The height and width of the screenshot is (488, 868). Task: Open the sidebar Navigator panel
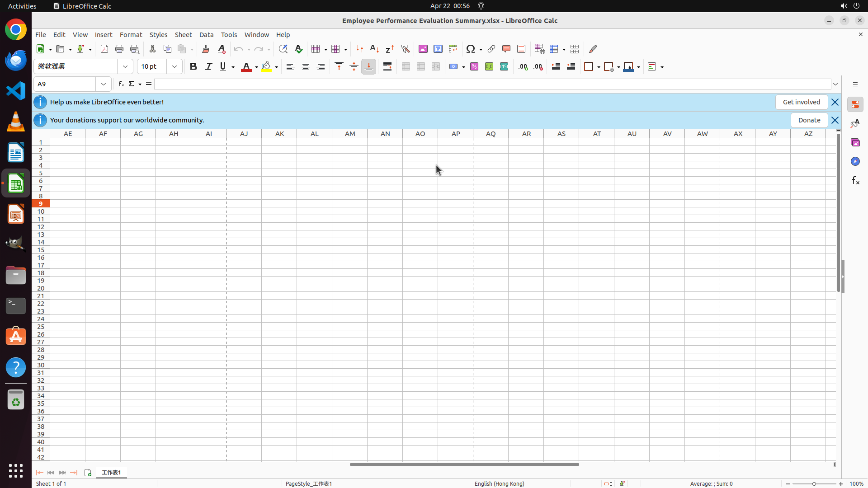(855, 161)
